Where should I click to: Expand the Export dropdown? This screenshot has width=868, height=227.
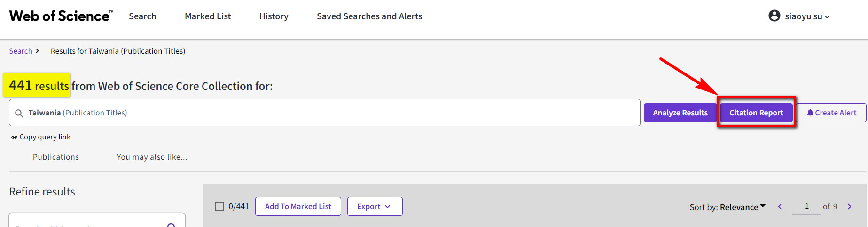[375, 206]
